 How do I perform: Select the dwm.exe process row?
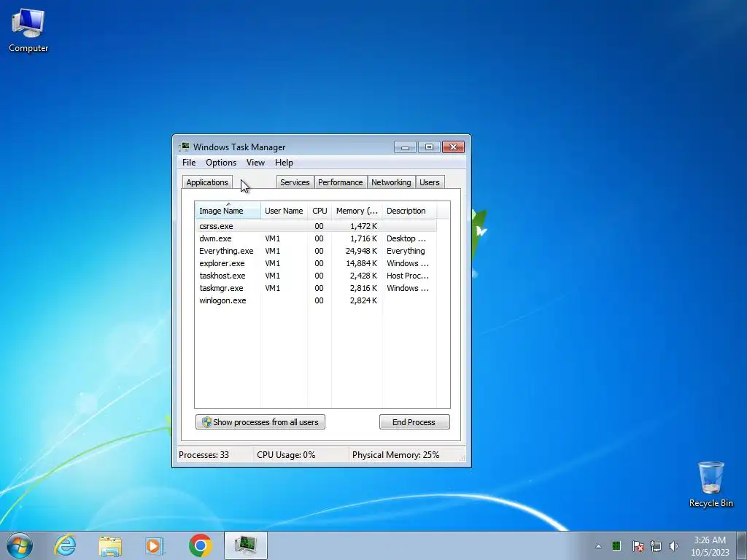(x=316, y=238)
